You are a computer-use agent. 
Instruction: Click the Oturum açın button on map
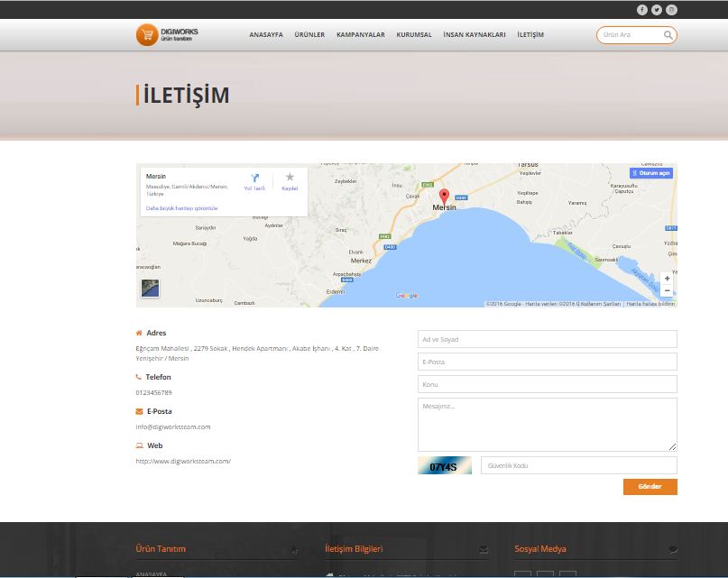pyautogui.click(x=651, y=173)
